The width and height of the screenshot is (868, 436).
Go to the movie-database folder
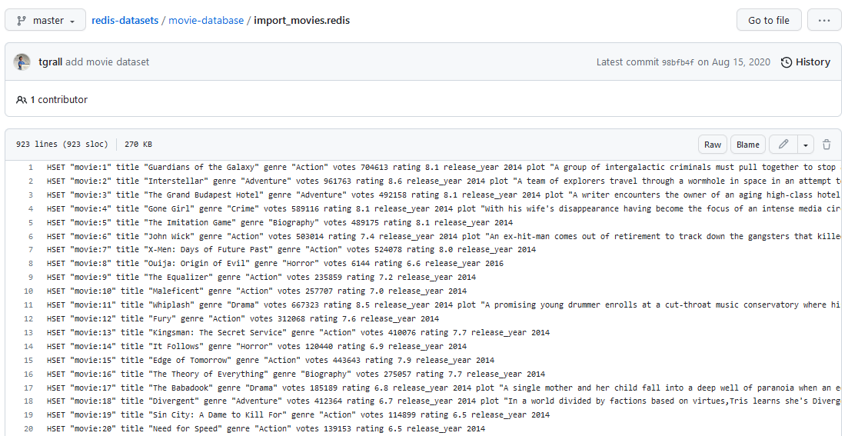click(x=206, y=21)
